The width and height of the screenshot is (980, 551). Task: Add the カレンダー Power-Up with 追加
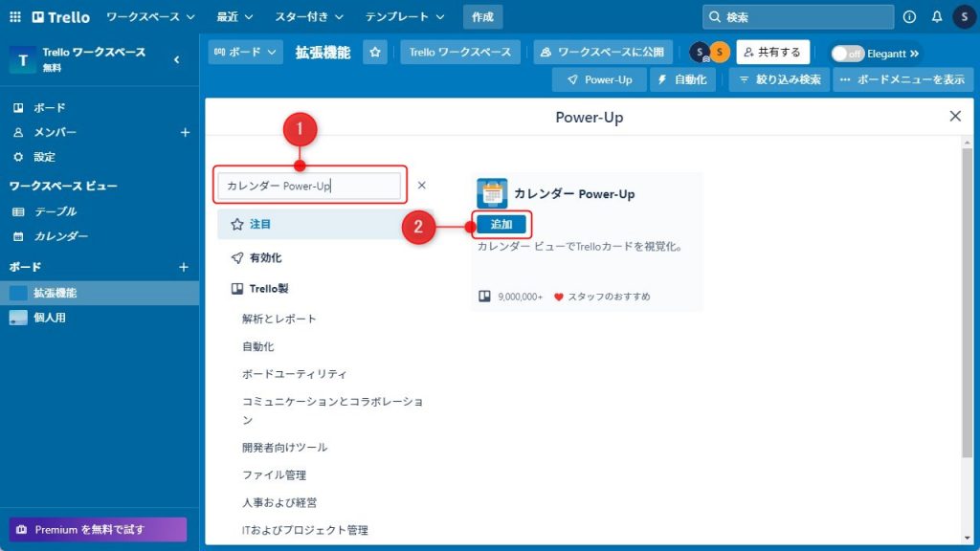[x=501, y=224]
